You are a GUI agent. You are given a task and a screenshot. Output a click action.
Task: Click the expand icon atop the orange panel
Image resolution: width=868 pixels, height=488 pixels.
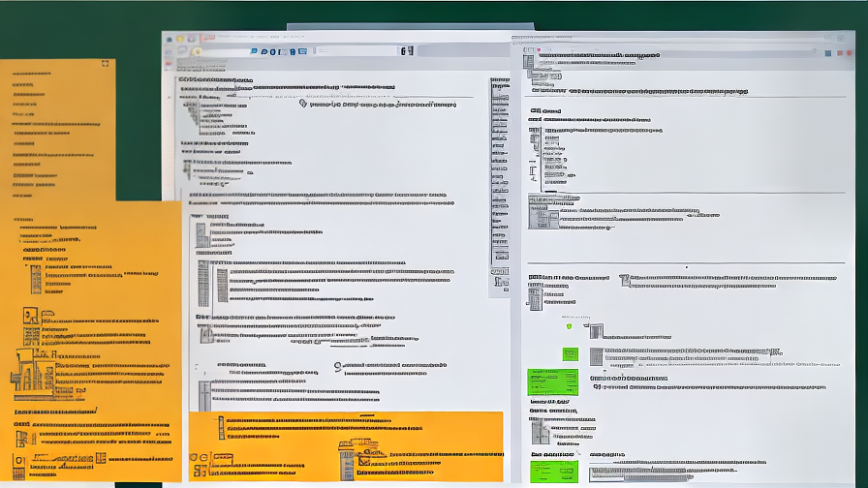click(106, 64)
